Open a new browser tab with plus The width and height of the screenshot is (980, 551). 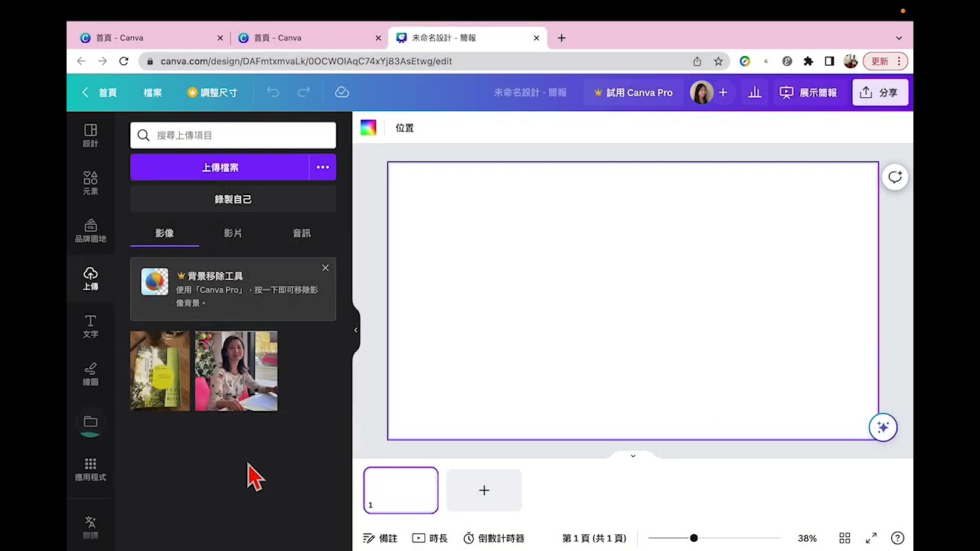[x=561, y=37]
